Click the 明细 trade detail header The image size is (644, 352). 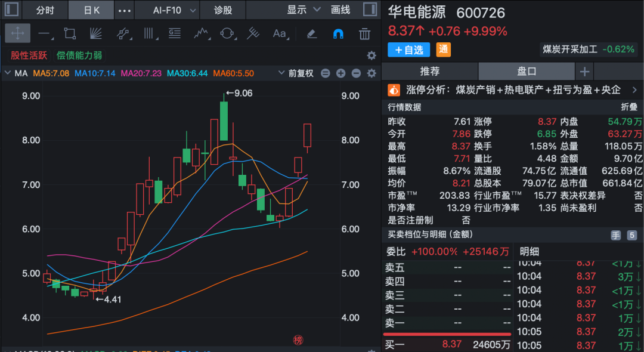[x=529, y=251]
